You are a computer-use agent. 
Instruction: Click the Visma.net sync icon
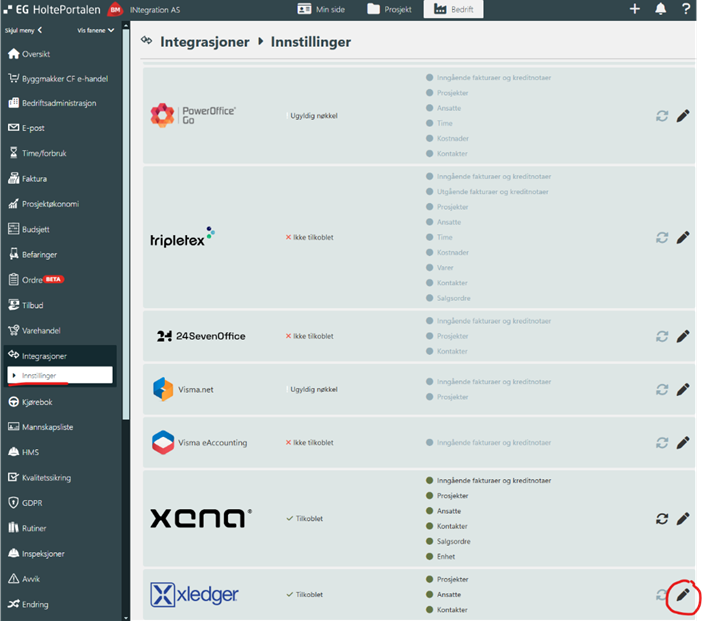click(661, 390)
